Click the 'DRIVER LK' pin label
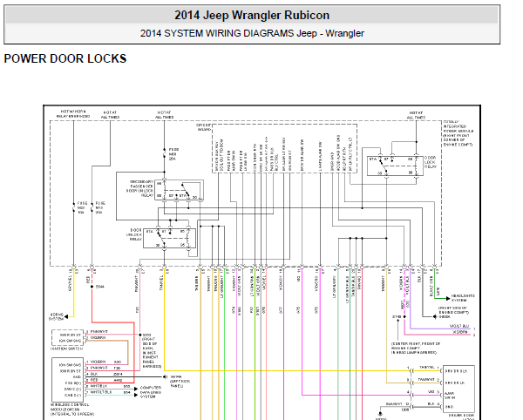This screenshot has height=420, width=523. pyautogui.click(x=455, y=383)
